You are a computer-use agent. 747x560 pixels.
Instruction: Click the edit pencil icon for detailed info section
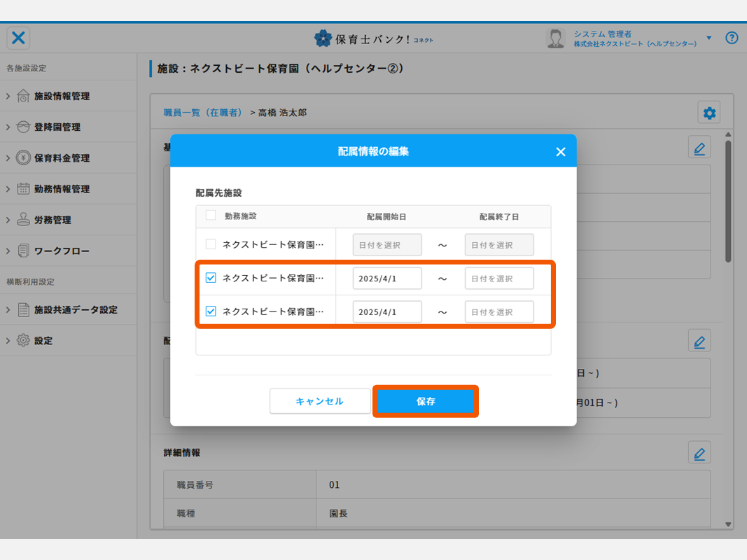pos(699,453)
